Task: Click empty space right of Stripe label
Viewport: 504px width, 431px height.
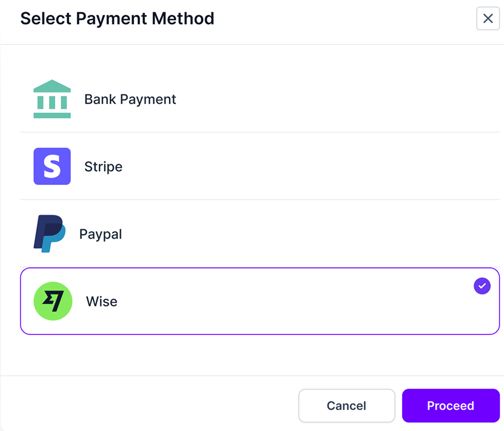Action: (x=312, y=167)
